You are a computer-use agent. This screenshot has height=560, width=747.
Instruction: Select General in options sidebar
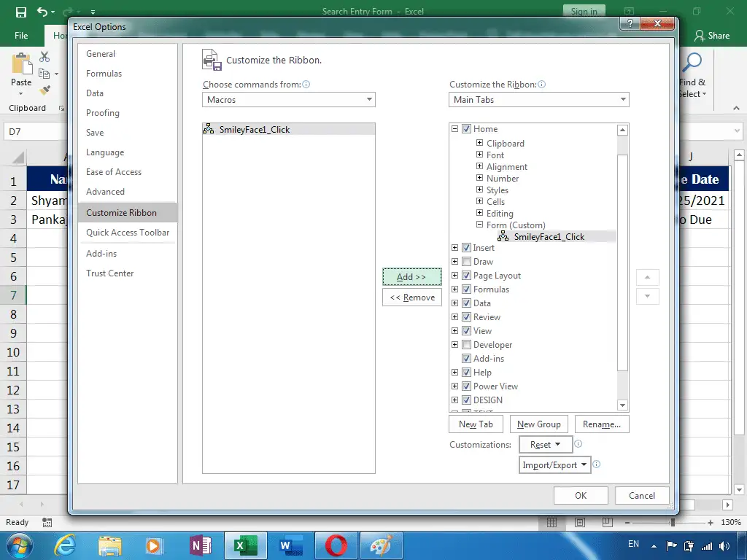(128, 54)
